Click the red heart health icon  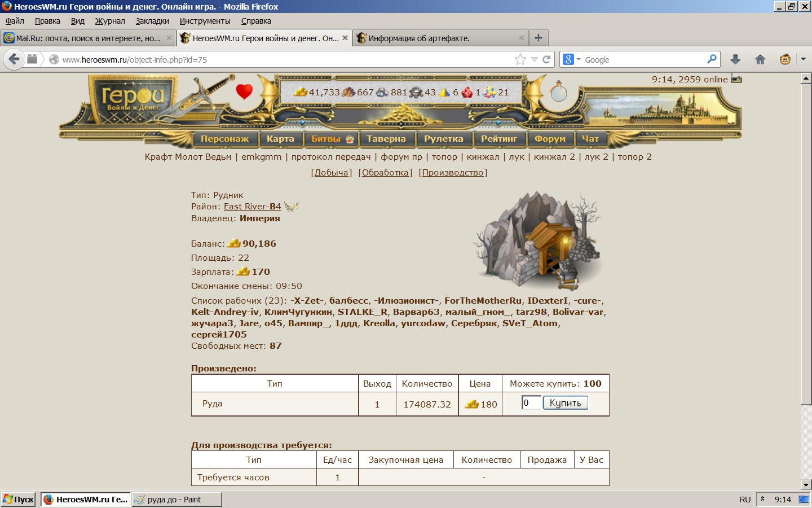[x=244, y=91]
